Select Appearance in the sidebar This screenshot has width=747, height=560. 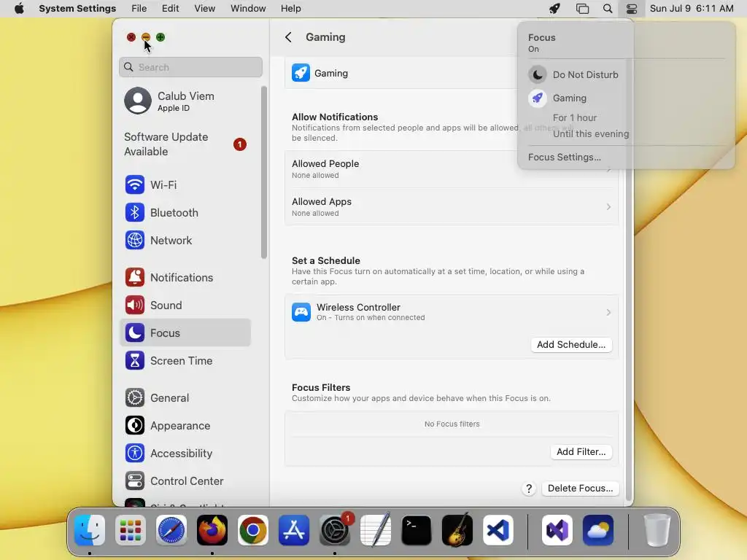point(185,425)
